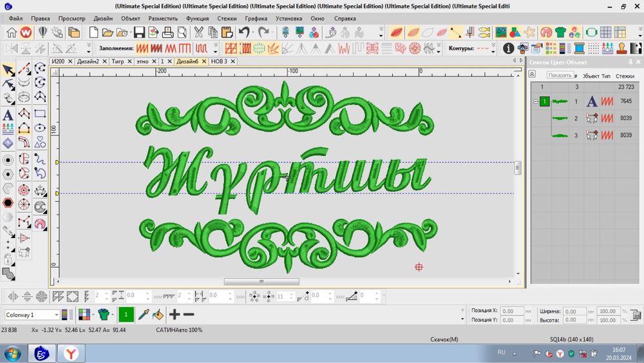Click the scissors Cut icon
Image resolution: width=644 pixels, height=363 pixels.
198,32
